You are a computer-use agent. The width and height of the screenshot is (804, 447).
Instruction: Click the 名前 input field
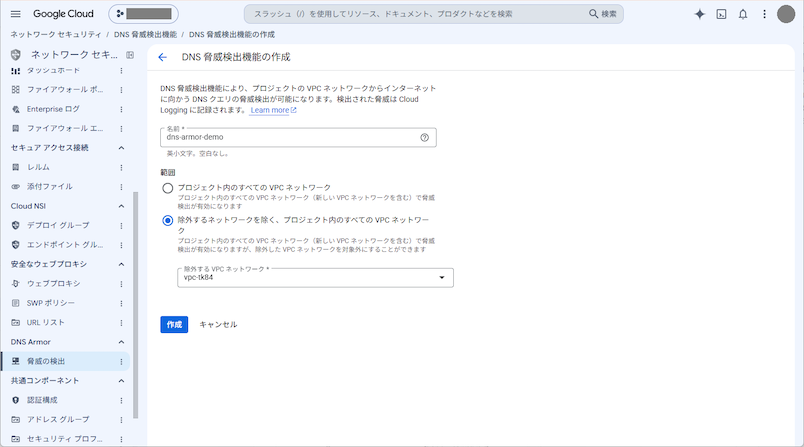click(298, 137)
